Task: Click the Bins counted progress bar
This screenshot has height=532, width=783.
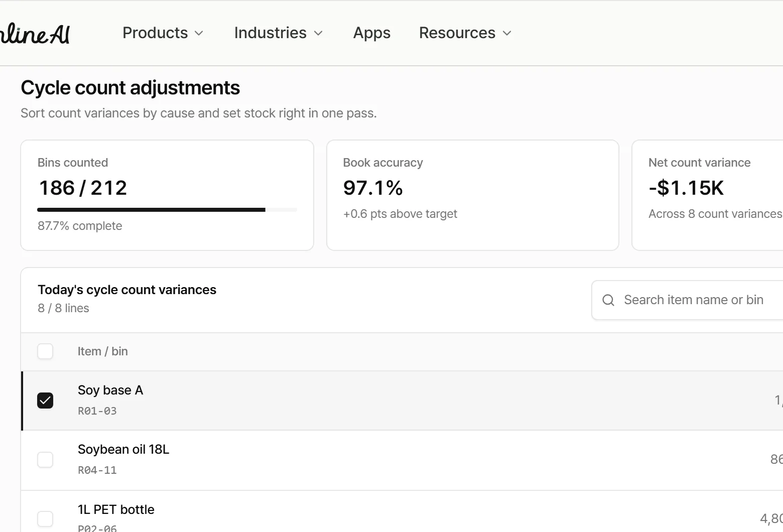Action: tap(167, 210)
